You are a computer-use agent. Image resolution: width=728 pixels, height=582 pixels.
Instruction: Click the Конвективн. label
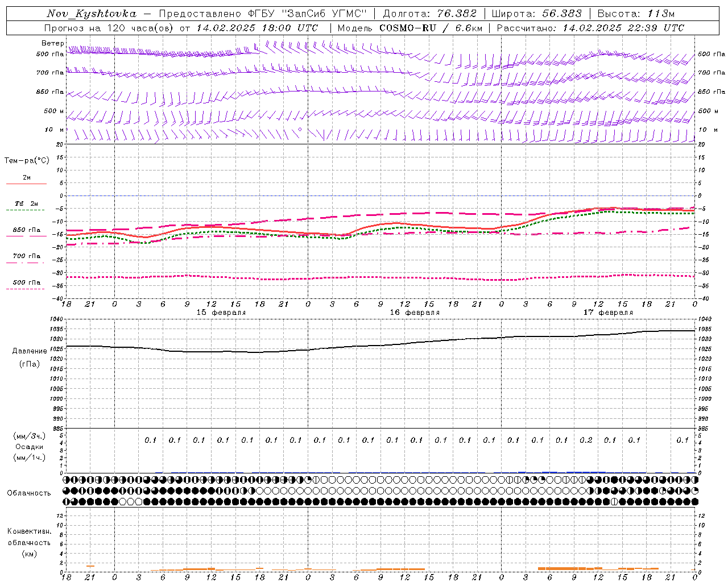[29, 531]
